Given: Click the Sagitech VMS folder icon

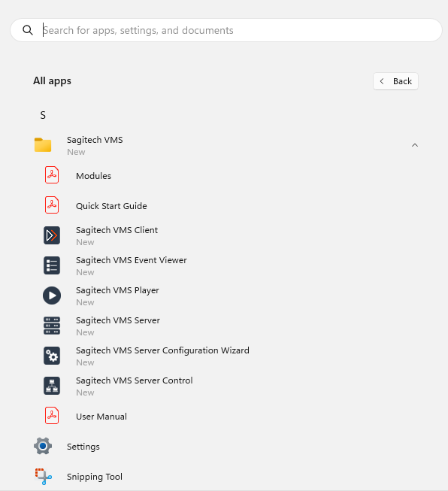Looking at the screenshot, I should point(43,145).
